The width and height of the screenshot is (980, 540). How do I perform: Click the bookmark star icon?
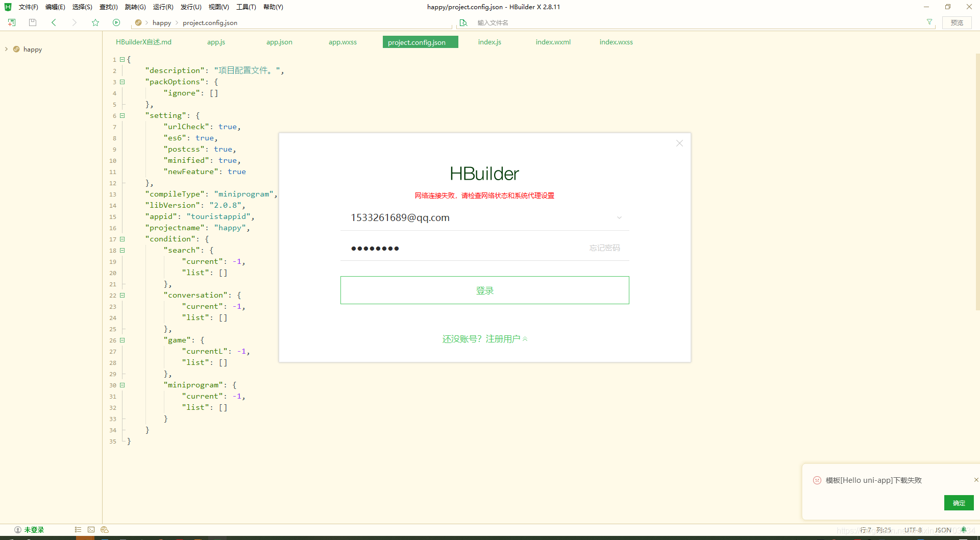pos(95,22)
